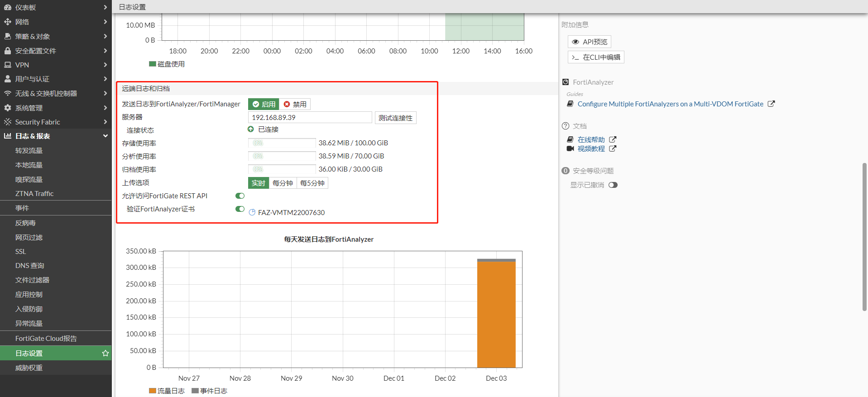Expand the VPN menu chevron
The image size is (868, 397).
pyautogui.click(x=106, y=65)
